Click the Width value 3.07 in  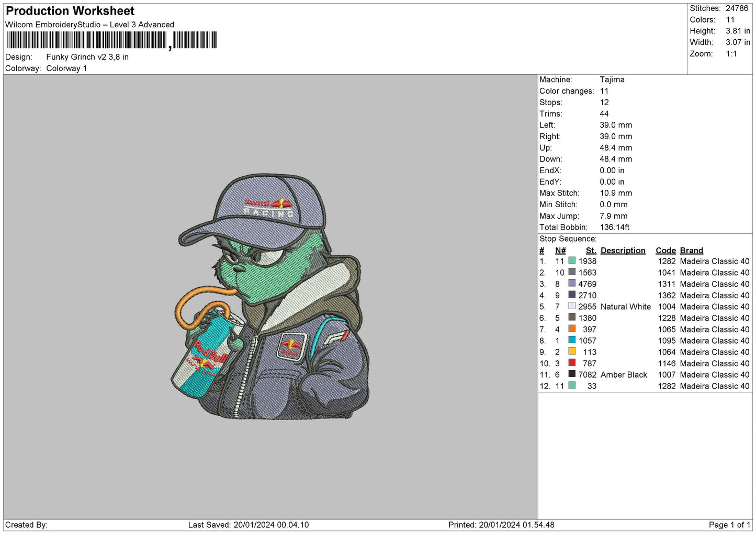[x=738, y=42]
